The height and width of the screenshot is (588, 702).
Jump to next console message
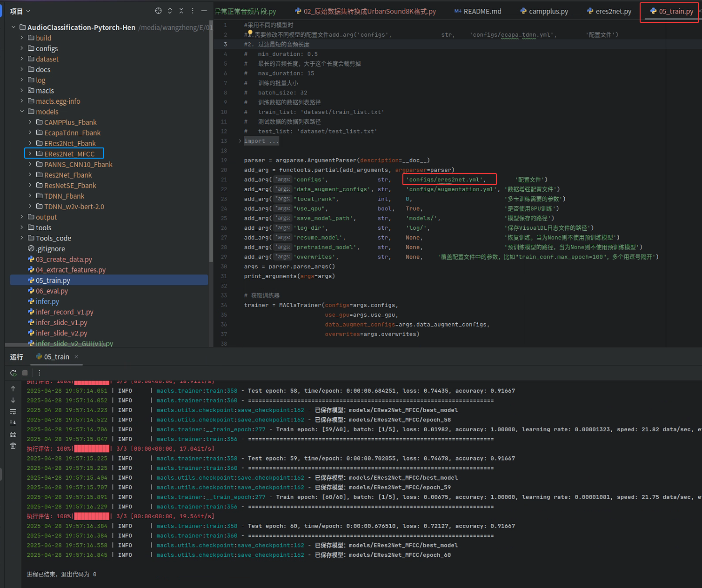13,401
